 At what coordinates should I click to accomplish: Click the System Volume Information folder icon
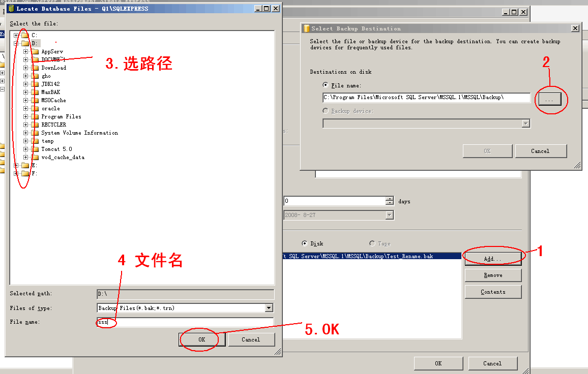click(x=35, y=133)
